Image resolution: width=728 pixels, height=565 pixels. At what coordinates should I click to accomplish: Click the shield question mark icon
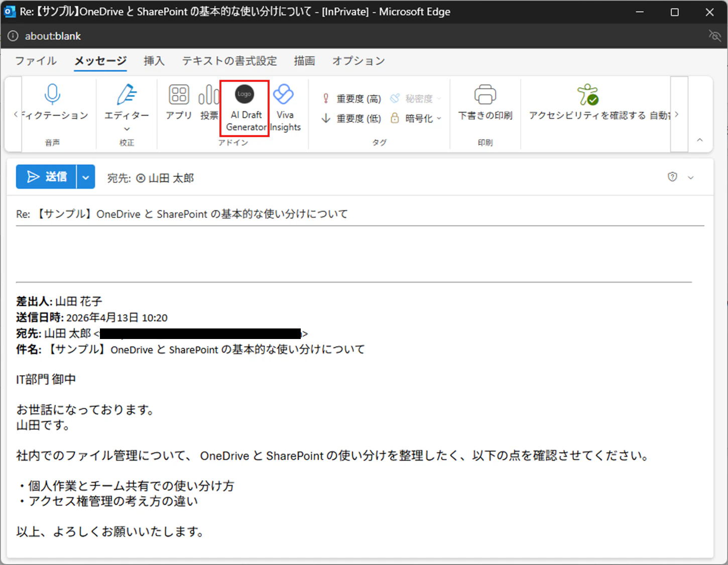(x=672, y=177)
